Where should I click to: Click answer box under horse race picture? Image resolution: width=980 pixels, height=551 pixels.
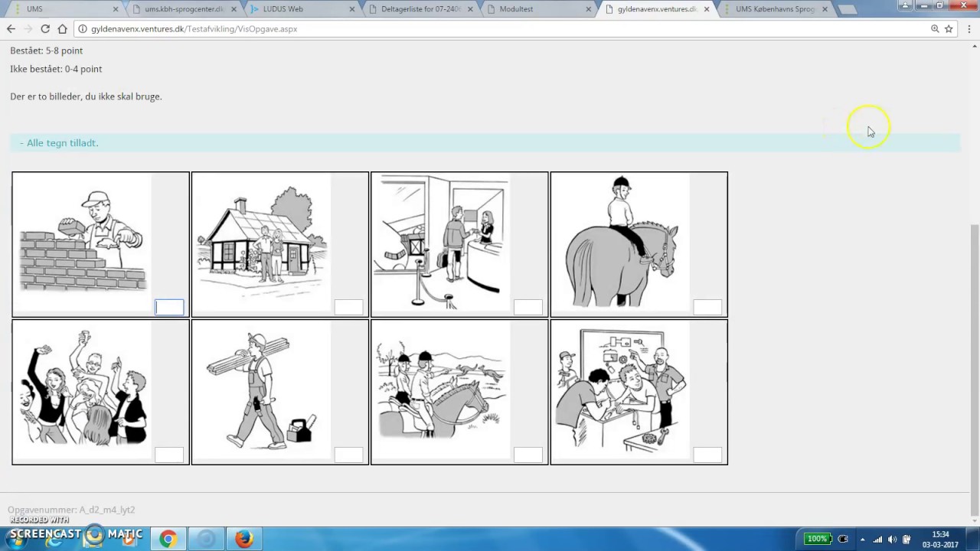tap(528, 455)
